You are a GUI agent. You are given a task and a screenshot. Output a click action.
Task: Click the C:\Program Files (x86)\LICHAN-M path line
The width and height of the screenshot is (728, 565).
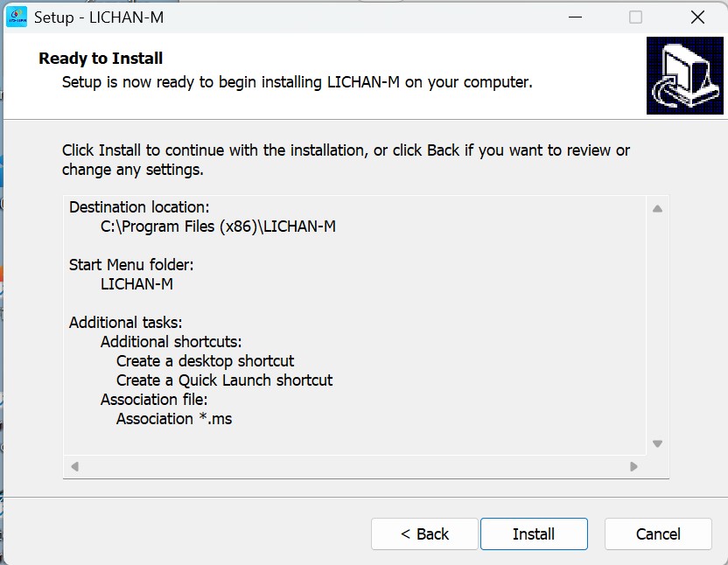click(218, 227)
